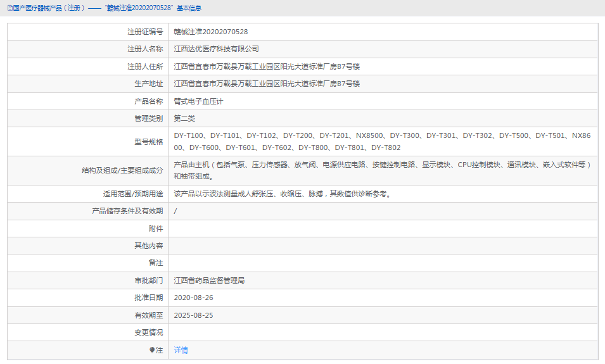This screenshot has height=364, width=605.
Task: Click the 注册人住所 label
Action: coord(145,66)
